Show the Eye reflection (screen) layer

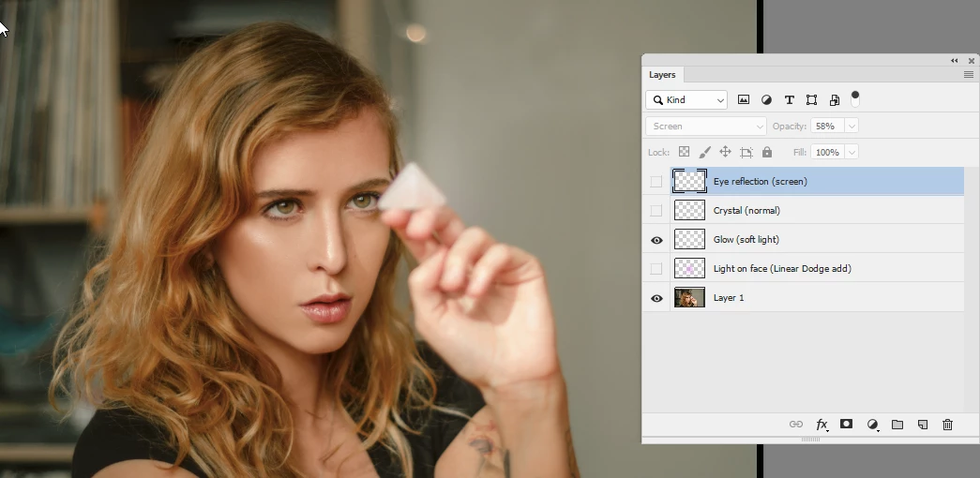[656, 181]
